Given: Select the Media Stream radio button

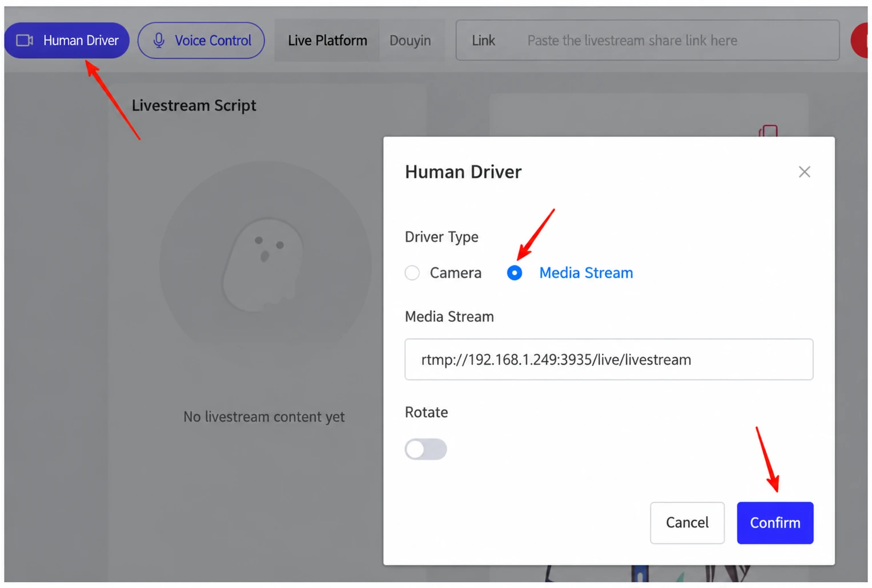Looking at the screenshot, I should pos(515,273).
